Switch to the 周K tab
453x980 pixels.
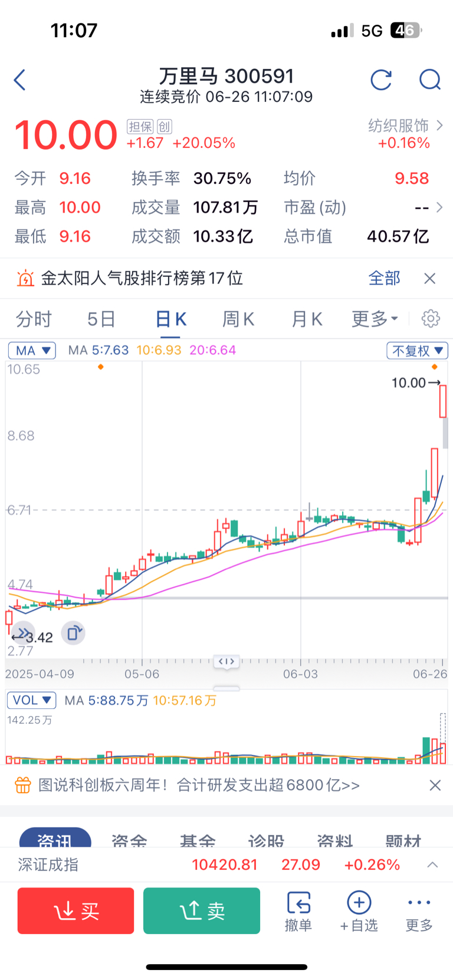pyautogui.click(x=238, y=319)
